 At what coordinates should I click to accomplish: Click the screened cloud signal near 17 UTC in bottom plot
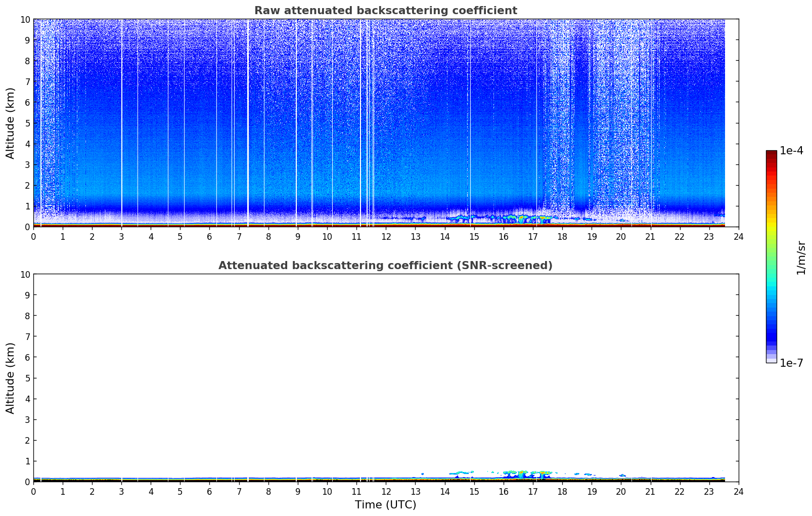pos(532,474)
